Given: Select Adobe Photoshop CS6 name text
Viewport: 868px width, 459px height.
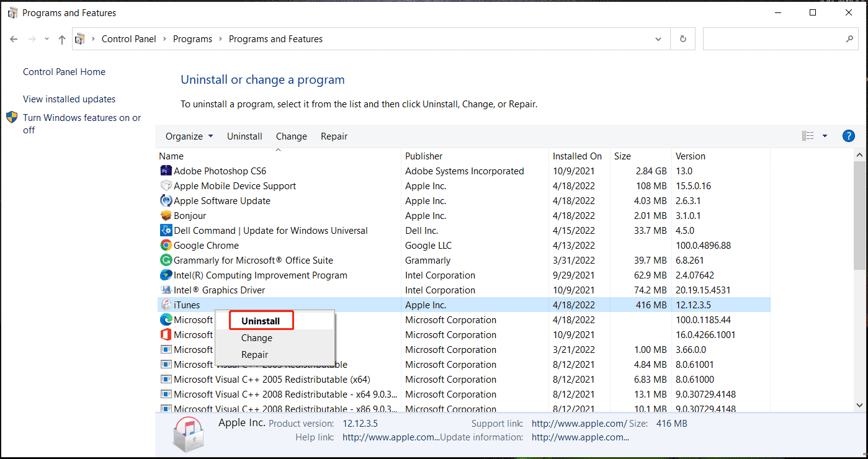Looking at the screenshot, I should pyautogui.click(x=220, y=171).
